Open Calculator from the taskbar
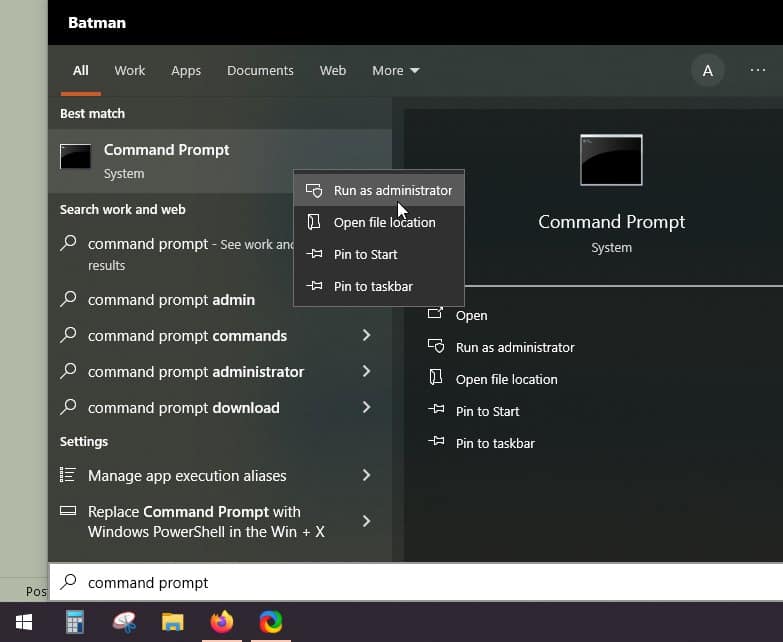 (75, 622)
